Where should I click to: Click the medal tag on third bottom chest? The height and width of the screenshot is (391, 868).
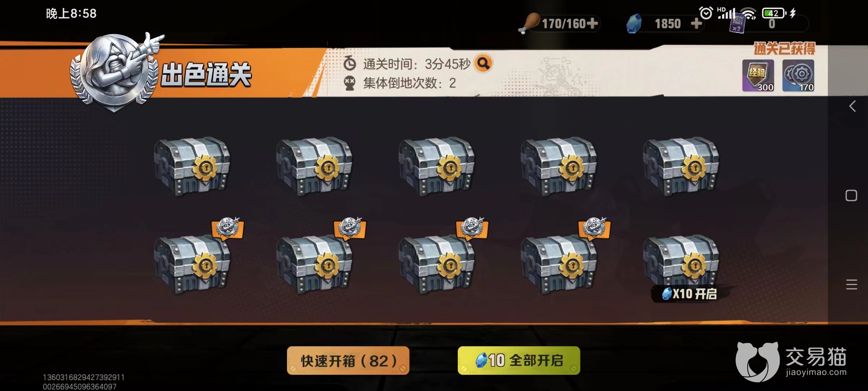472,228
